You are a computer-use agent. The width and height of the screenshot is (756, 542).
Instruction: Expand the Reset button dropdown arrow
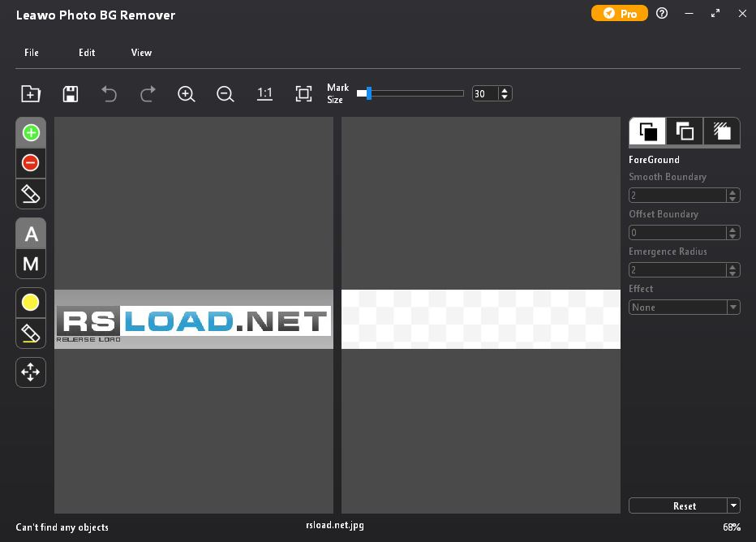point(733,505)
